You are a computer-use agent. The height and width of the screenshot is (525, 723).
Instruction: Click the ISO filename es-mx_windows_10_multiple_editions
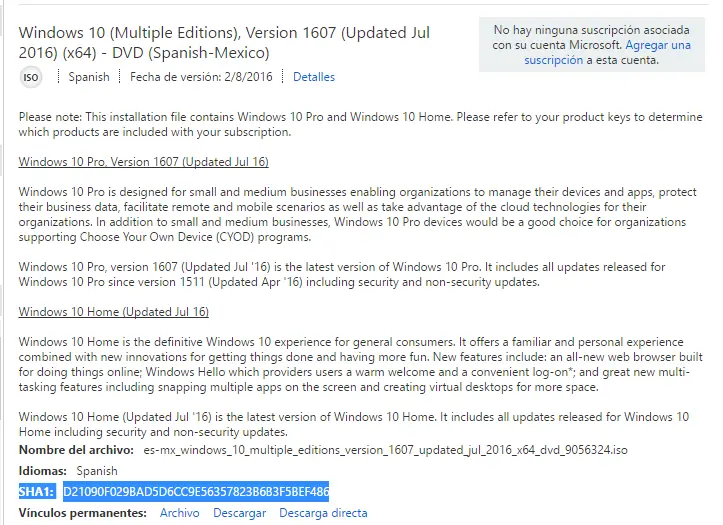pyautogui.click(x=385, y=450)
